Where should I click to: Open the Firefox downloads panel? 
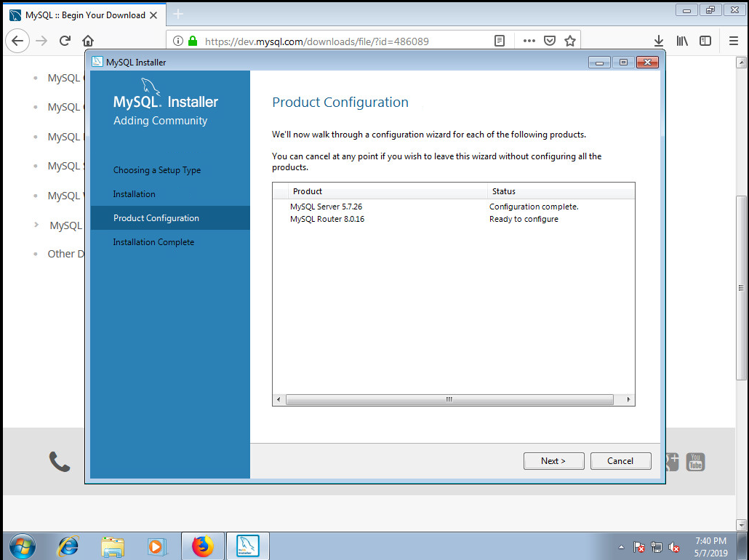[659, 41]
